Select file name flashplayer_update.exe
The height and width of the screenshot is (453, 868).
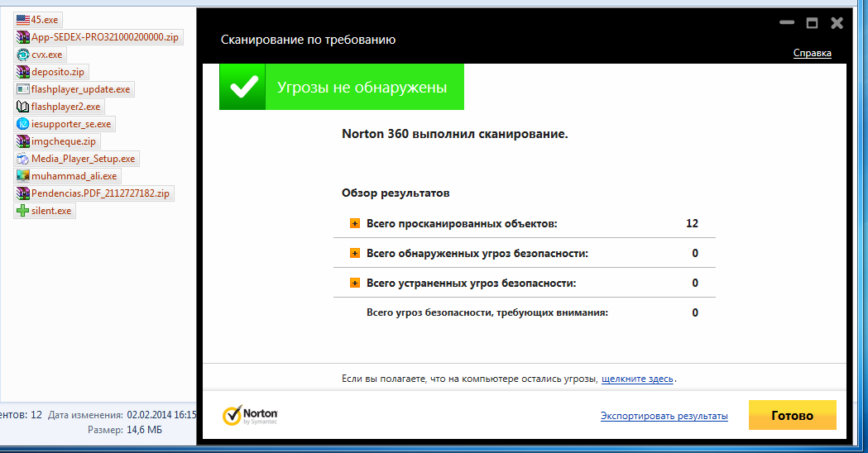point(81,89)
